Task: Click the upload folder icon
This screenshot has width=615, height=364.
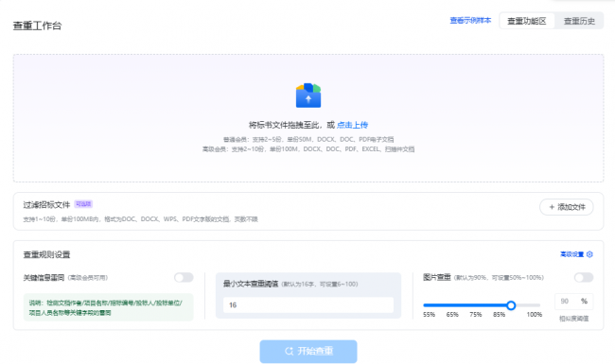Action: pos(308,95)
